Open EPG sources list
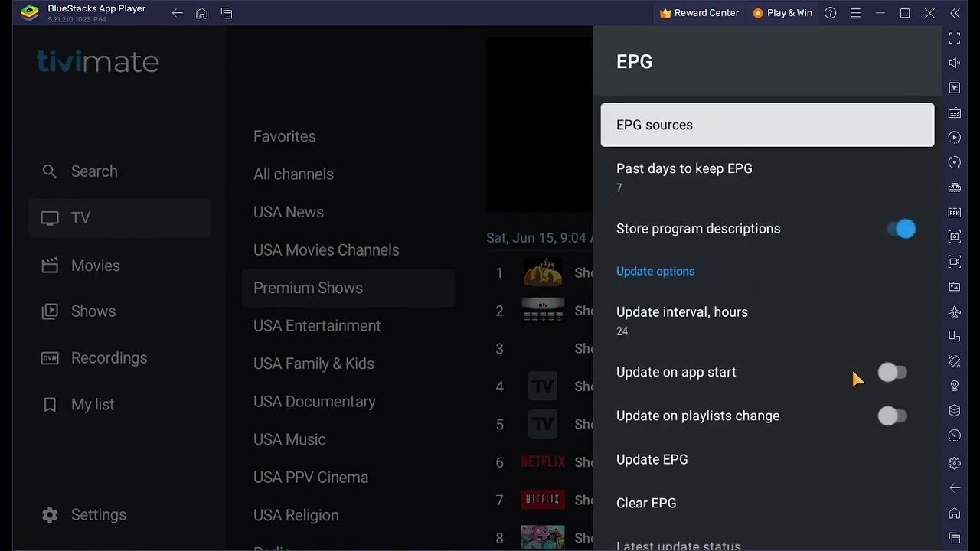Screen dimensions: 980x551 tap(767, 125)
